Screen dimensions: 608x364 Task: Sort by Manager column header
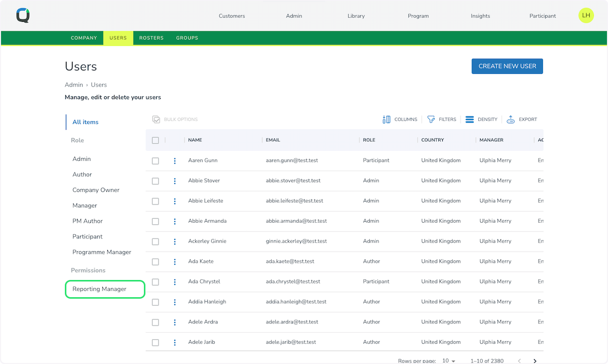pyautogui.click(x=491, y=140)
